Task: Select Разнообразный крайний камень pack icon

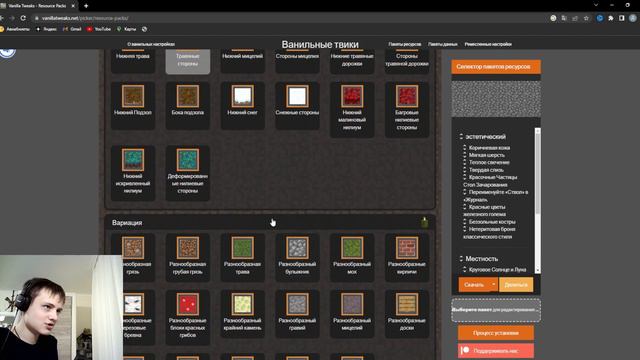Action: (x=242, y=304)
